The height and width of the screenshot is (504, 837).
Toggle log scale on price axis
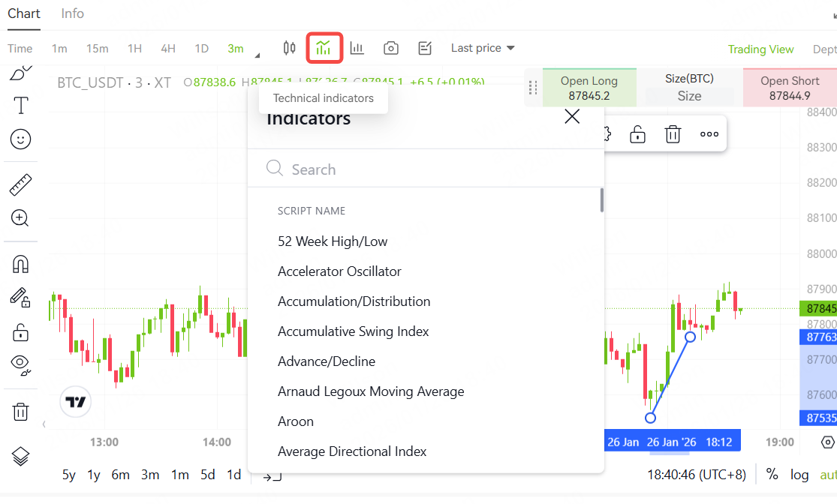(x=799, y=475)
